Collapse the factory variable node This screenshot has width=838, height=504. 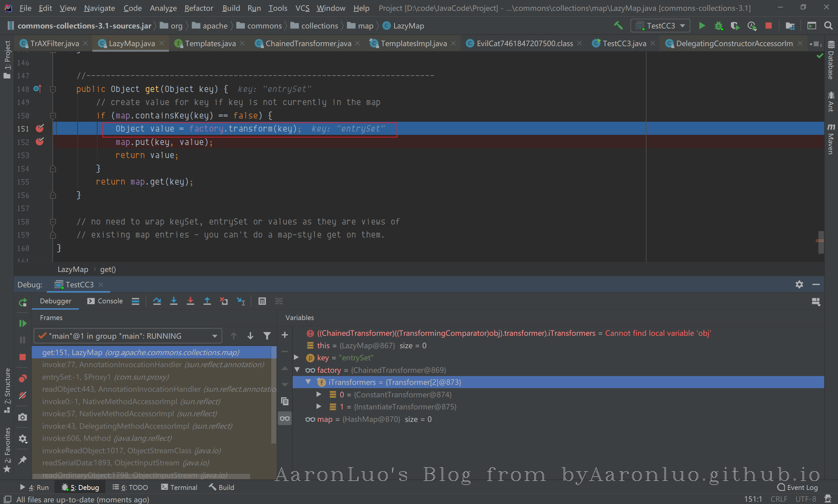click(297, 369)
